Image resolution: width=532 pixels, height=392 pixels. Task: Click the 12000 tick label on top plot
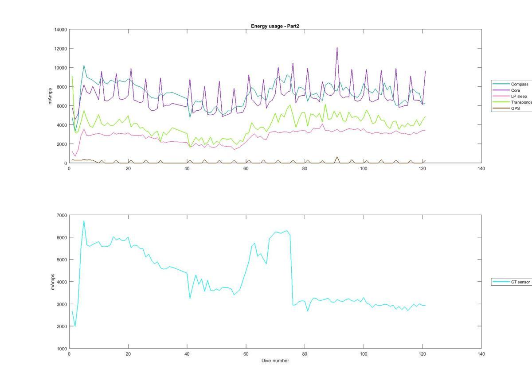[x=61, y=49]
